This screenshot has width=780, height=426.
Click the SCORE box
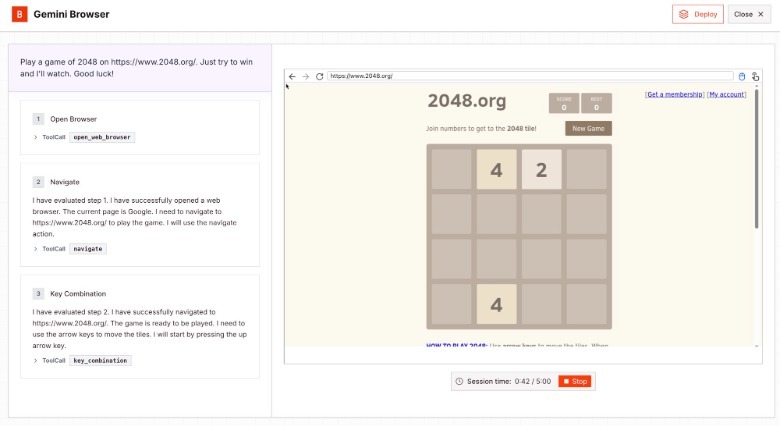tap(564, 103)
